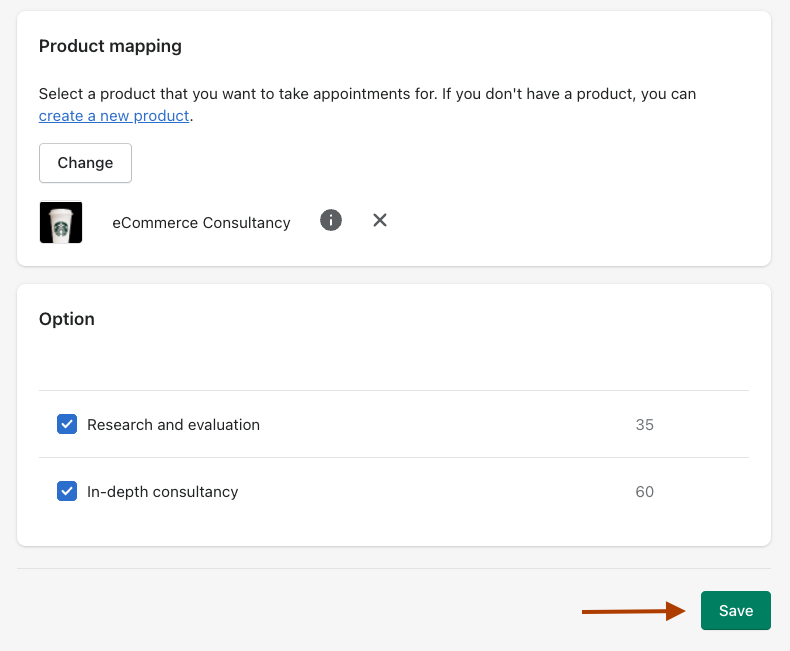Viewport: 790px width, 651px height.
Task: Select the In-depth consultancy label text
Action: pyautogui.click(x=162, y=492)
